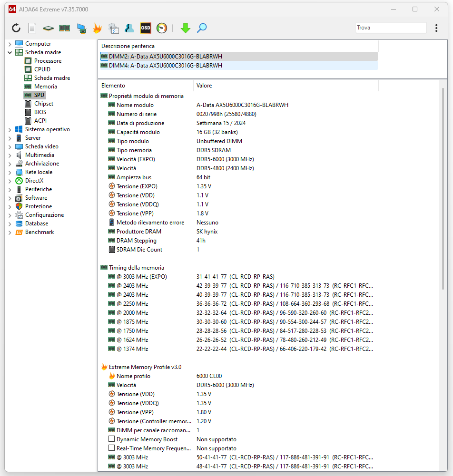Click the Refresh toolbar icon
The width and height of the screenshot is (453, 476).
point(16,28)
